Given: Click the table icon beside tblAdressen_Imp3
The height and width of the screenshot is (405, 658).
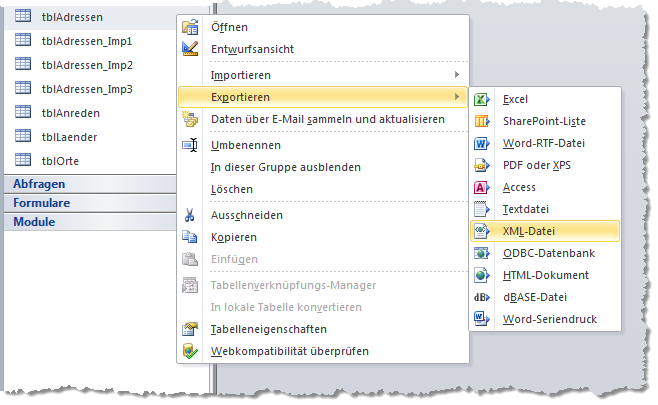Looking at the screenshot, I should point(23,88).
